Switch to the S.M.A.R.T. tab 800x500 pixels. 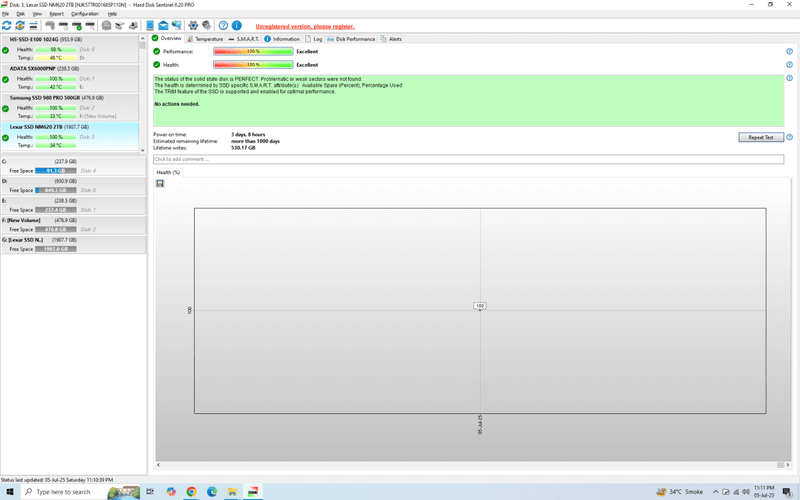click(x=246, y=39)
